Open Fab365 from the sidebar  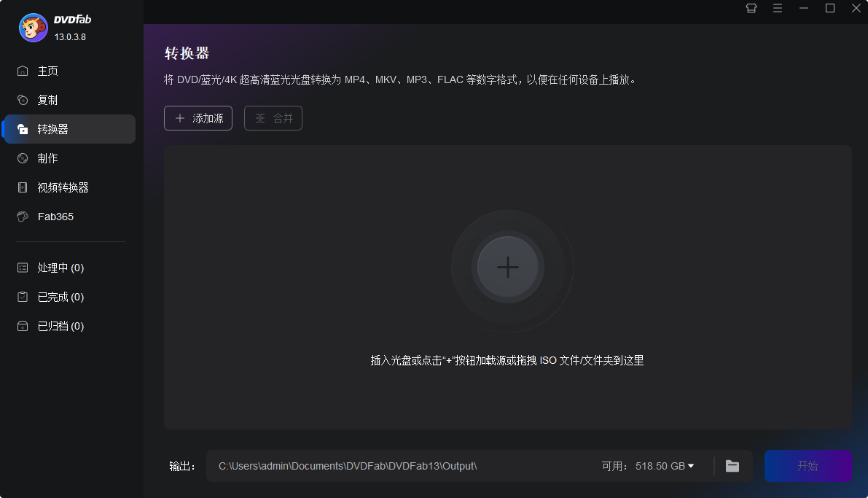click(70, 217)
